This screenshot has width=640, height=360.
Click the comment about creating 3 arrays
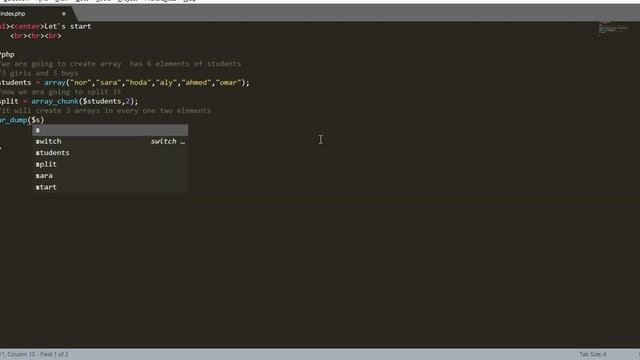click(x=106, y=111)
